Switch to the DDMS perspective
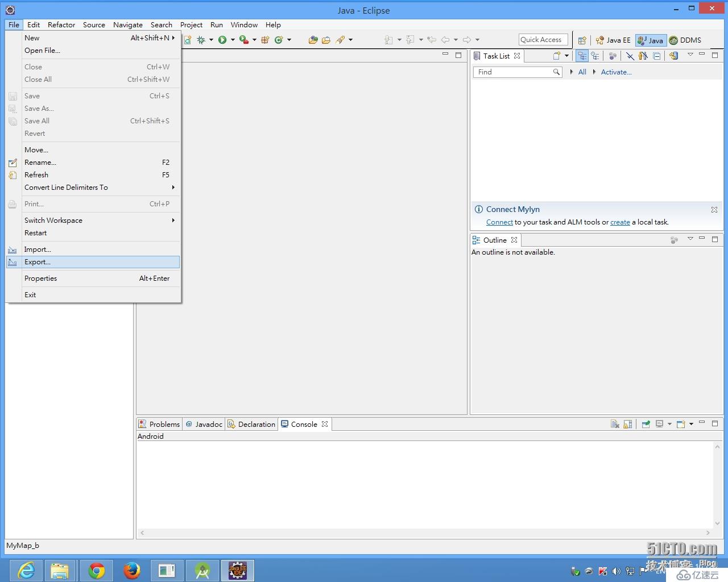Screen dimensions: 728x582 [685, 40]
